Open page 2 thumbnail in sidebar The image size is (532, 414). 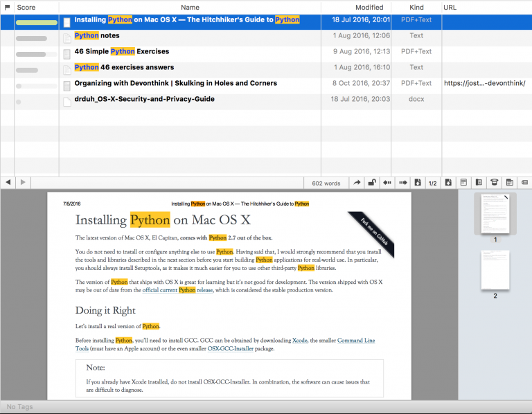click(x=495, y=270)
